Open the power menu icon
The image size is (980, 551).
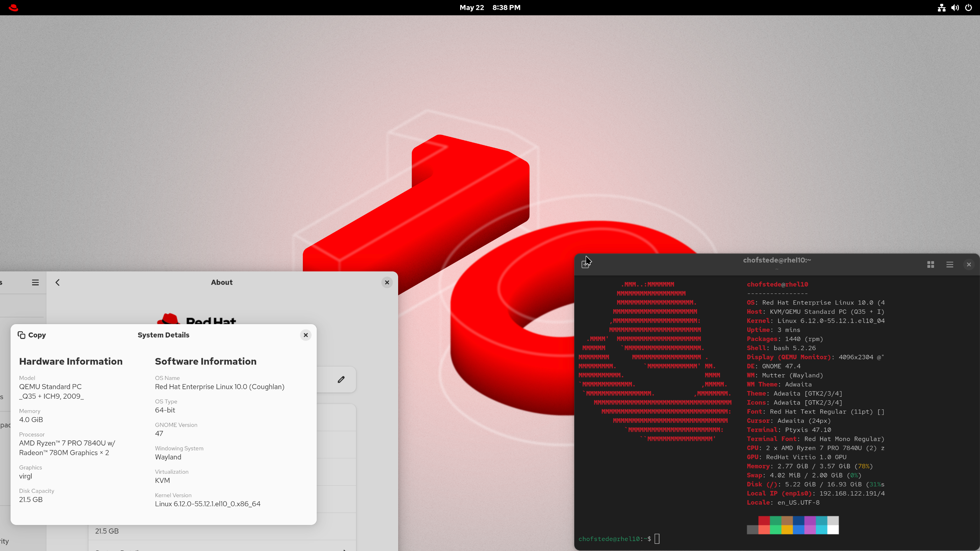tap(969, 8)
